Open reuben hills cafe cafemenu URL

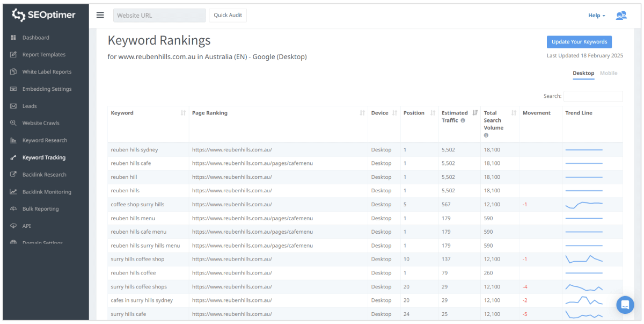click(x=252, y=163)
